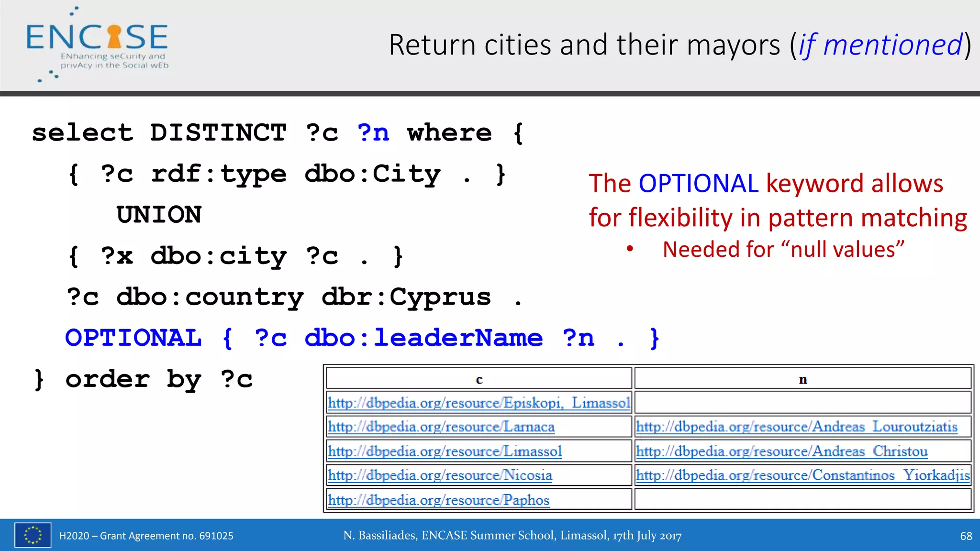Click the UNION keyword in query
Screen dimensions: 980x551
pos(159,215)
